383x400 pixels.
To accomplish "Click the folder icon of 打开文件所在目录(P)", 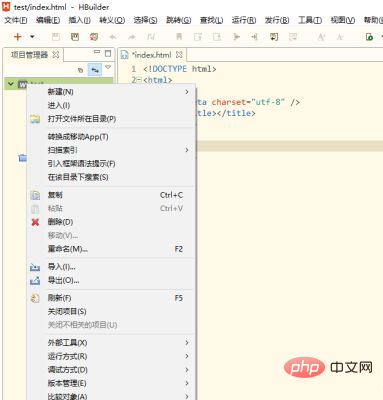I will [x=35, y=119].
